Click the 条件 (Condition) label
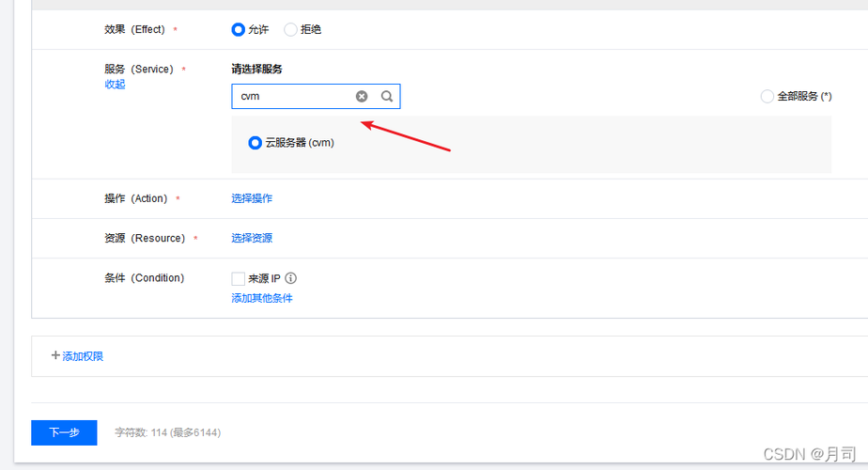Viewport: 868px width, 470px height. [x=145, y=278]
